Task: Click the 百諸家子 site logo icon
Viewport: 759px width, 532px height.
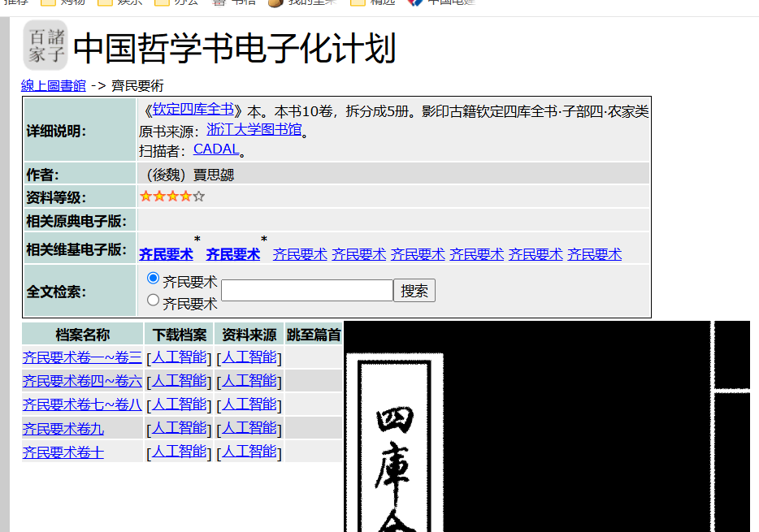Action: 45,45
